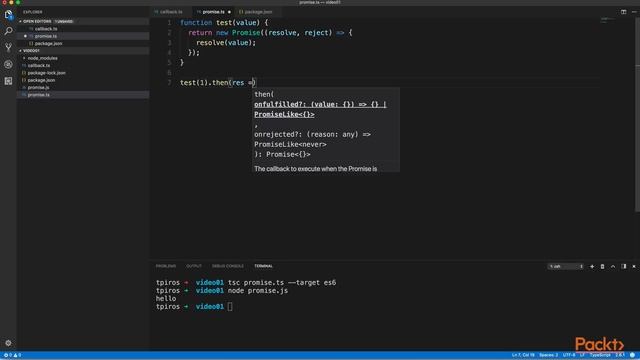
Task: Open the Explorer view in activity bar
Action: [8, 15]
